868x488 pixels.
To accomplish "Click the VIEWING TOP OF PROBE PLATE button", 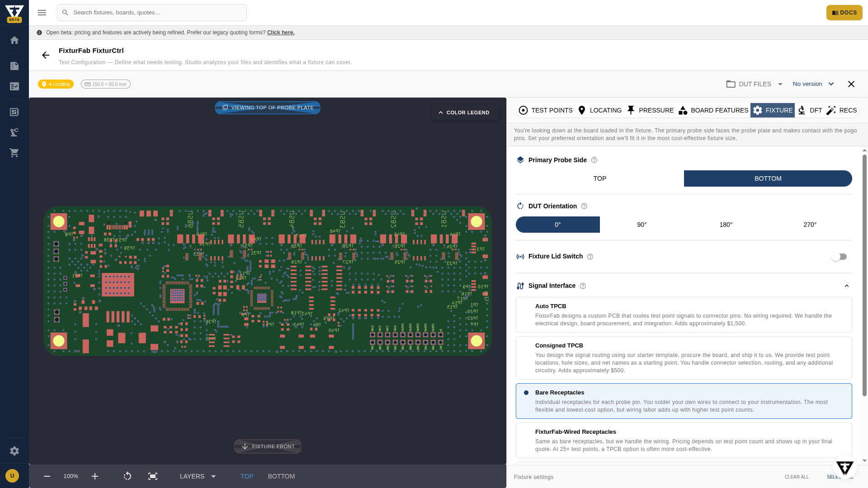I will click(268, 108).
